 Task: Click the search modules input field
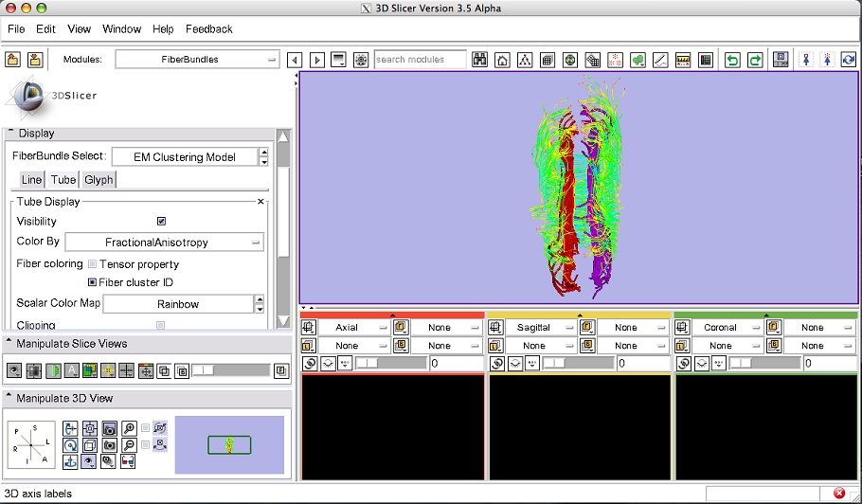420,60
